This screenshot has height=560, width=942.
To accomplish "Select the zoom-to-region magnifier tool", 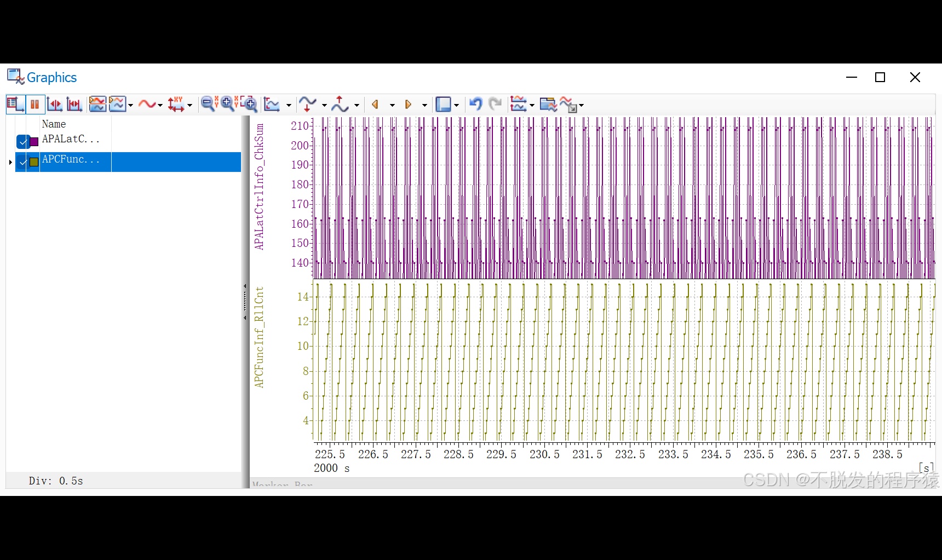I will tap(248, 104).
